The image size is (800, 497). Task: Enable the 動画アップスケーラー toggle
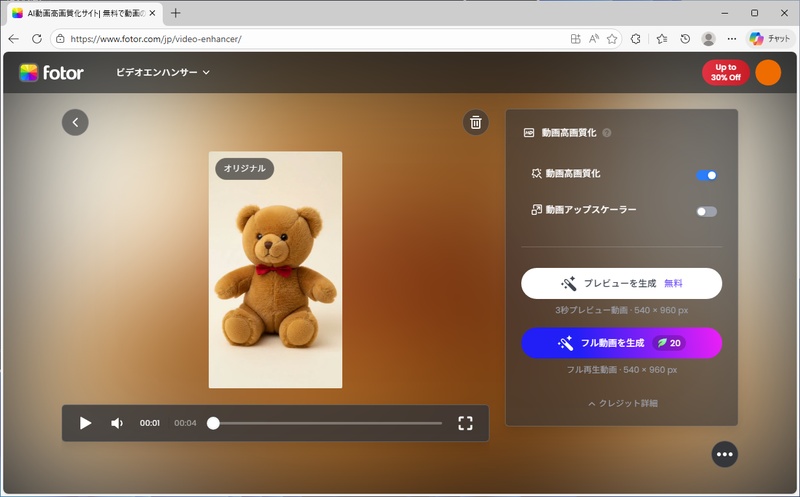tap(707, 211)
